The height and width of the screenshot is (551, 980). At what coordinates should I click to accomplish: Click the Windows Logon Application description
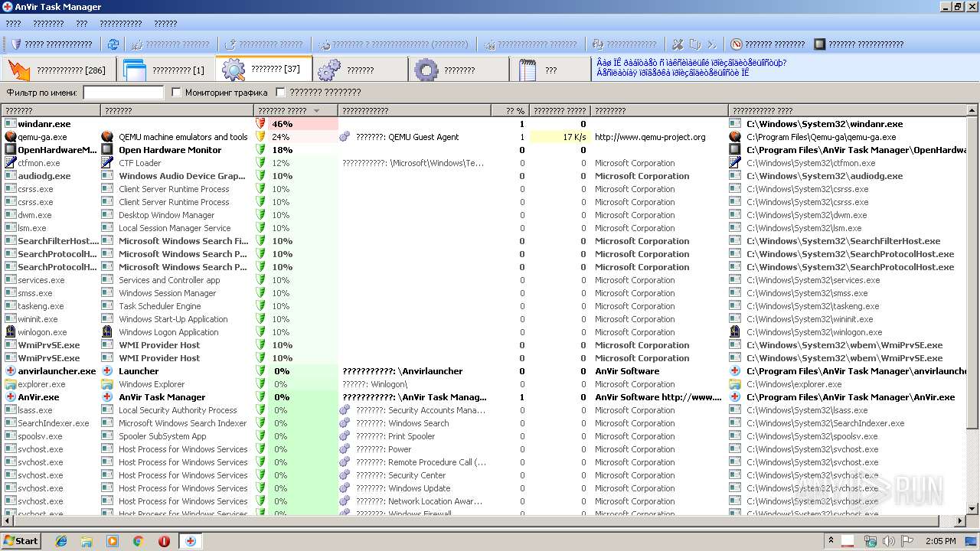[168, 332]
